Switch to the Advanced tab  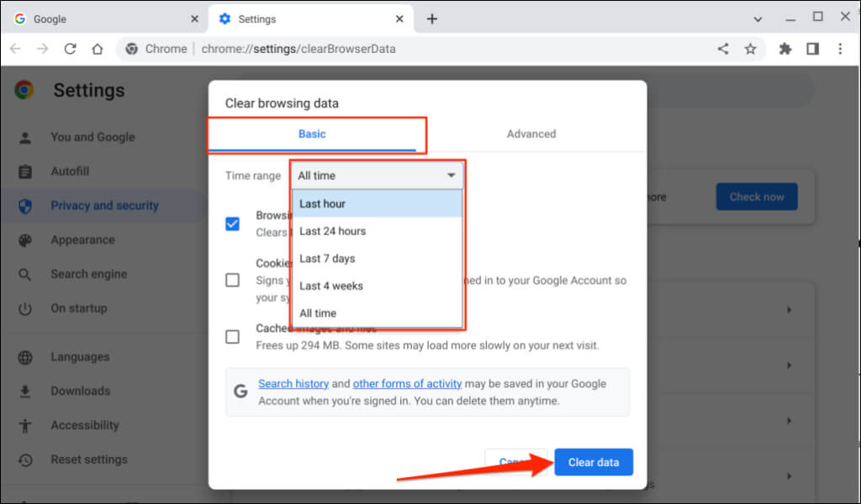click(x=531, y=134)
